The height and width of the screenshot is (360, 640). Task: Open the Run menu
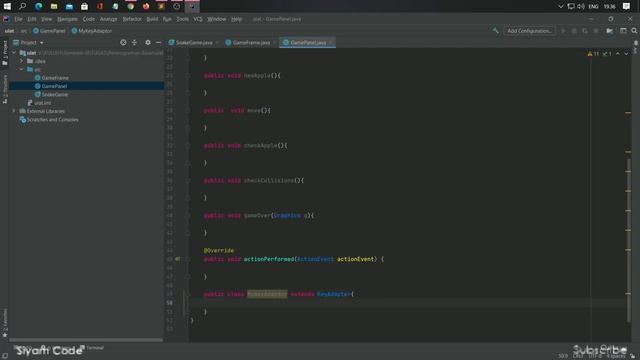(167, 19)
